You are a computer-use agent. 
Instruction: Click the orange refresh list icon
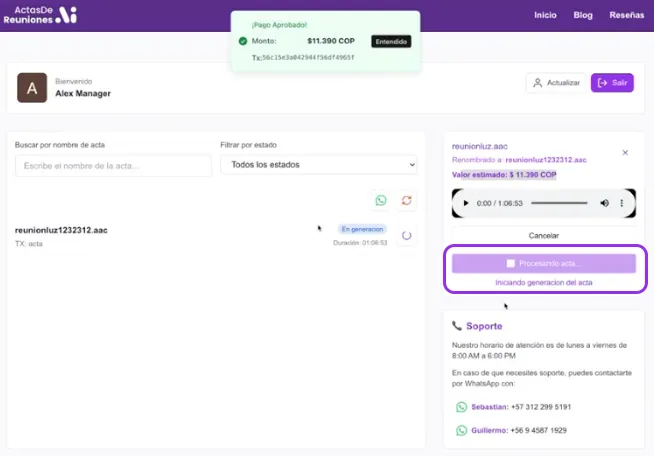click(x=407, y=201)
